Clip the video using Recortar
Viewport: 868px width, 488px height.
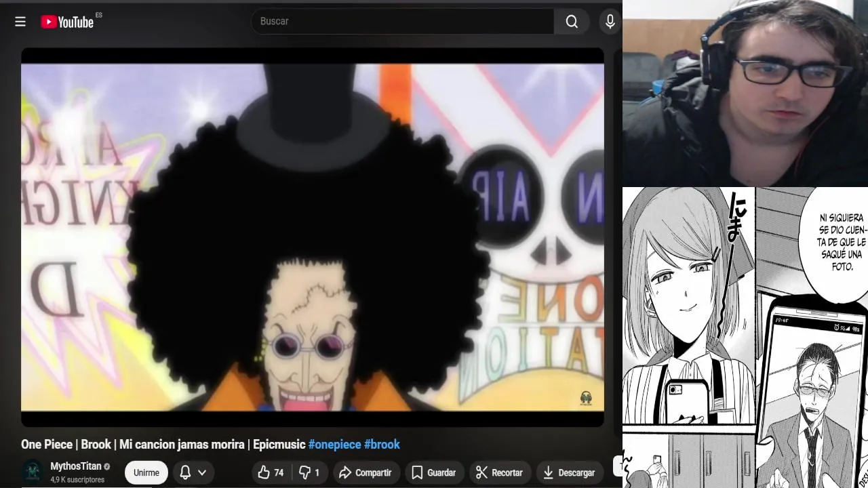pos(500,472)
